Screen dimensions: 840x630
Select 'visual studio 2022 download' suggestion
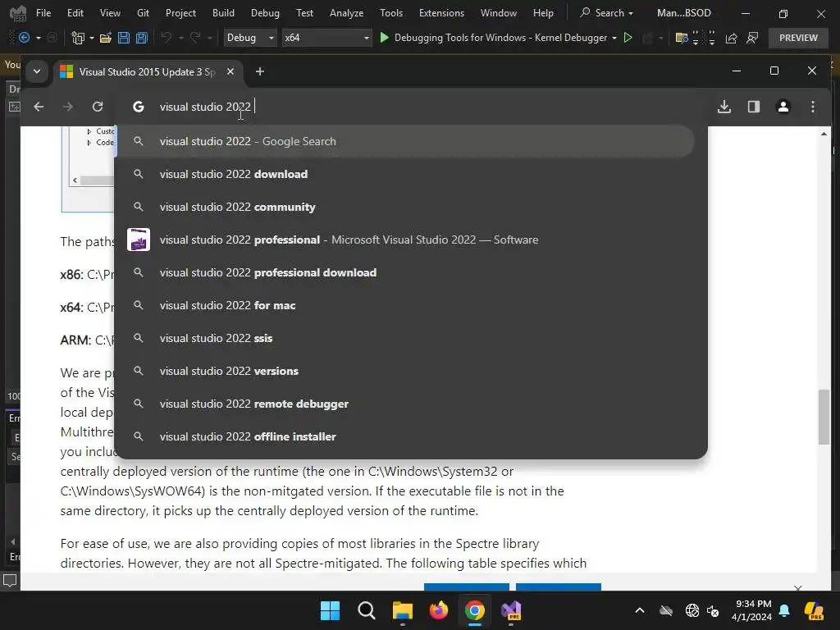coord(405,174)
